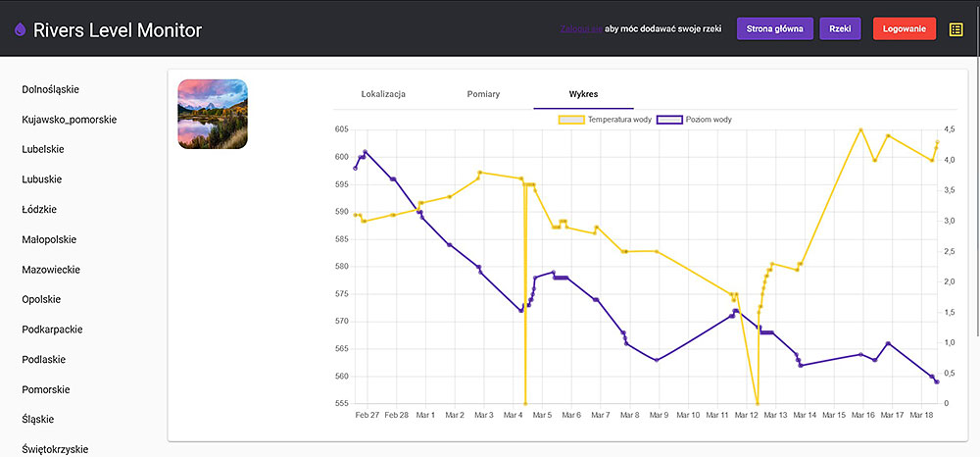The width and height of the screenshot is (980, 457).
Task: Toggle the Poziom wody legend item
Action: click(x=695, y=120)
